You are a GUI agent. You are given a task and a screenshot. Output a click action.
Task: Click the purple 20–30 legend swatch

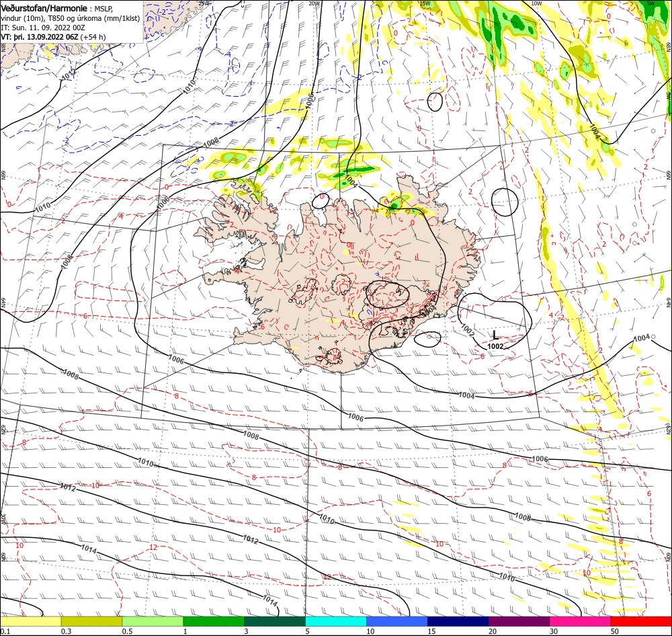tap(519, 621)
